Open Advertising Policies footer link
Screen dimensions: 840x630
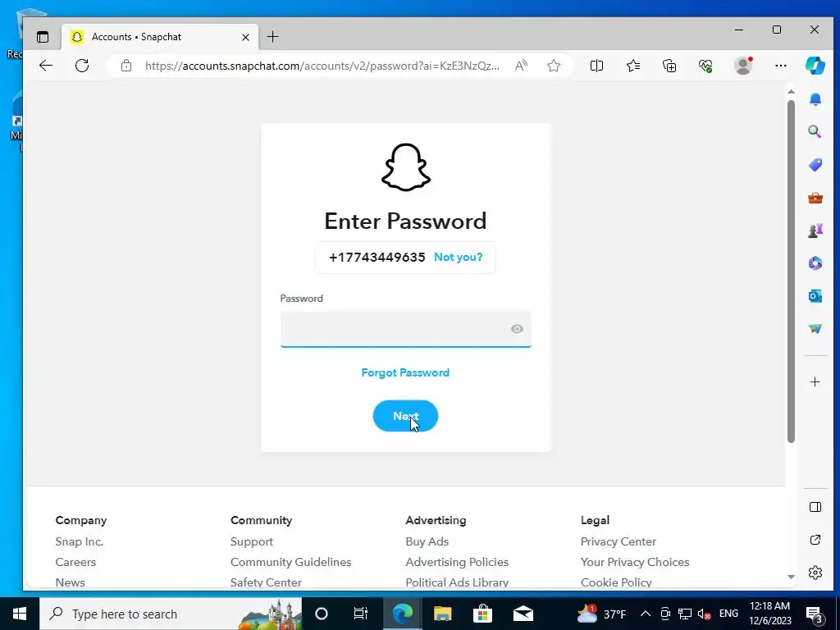coord(457,562)
